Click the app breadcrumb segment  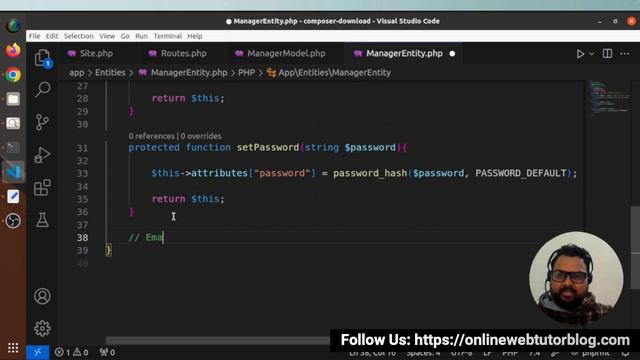[x=77, y=73]
